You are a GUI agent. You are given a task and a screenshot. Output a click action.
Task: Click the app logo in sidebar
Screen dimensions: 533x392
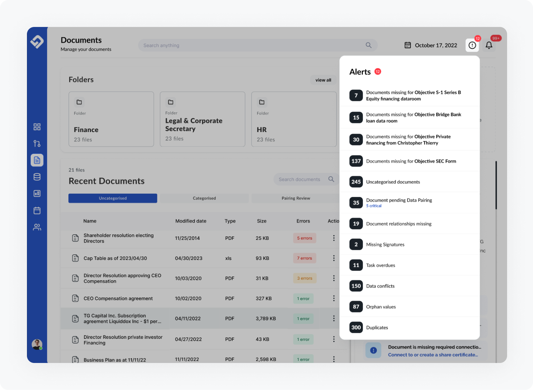tap(37, 42)
